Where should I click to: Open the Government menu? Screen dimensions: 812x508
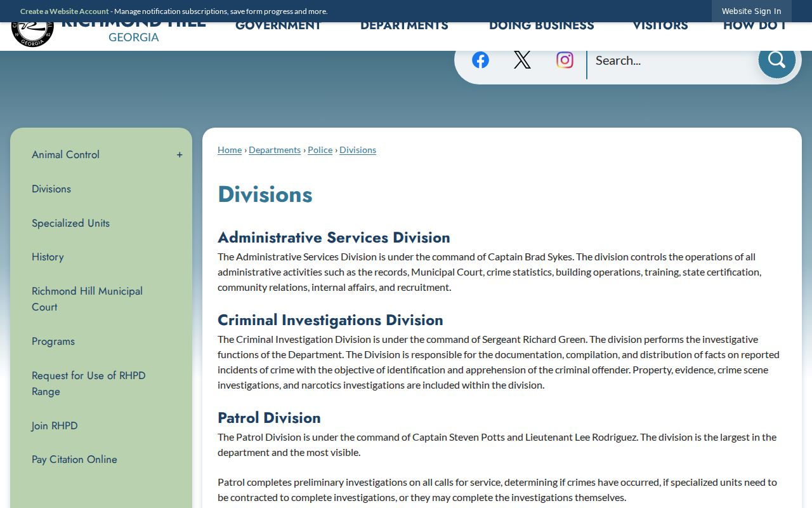278,26
